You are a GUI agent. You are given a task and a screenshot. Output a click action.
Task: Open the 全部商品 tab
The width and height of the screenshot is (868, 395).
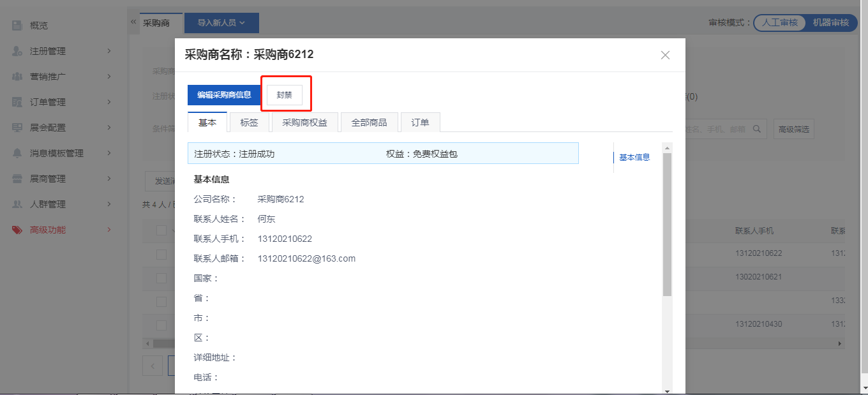[369, 123]
